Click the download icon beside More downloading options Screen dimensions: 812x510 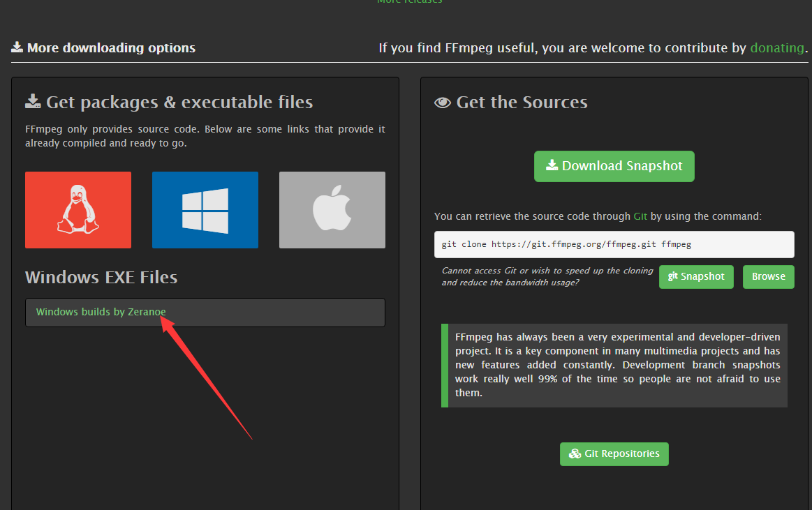point(17,47)
